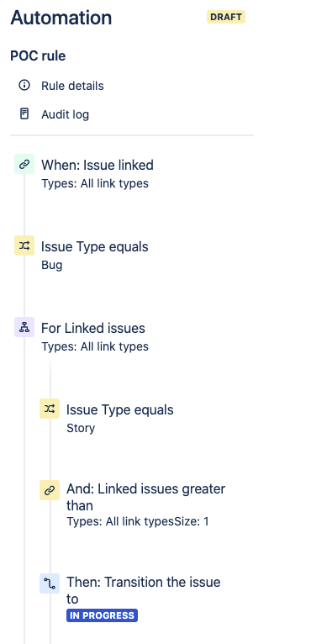
Task: Click the Story condition shuffle icon
Action: [50, 409]
